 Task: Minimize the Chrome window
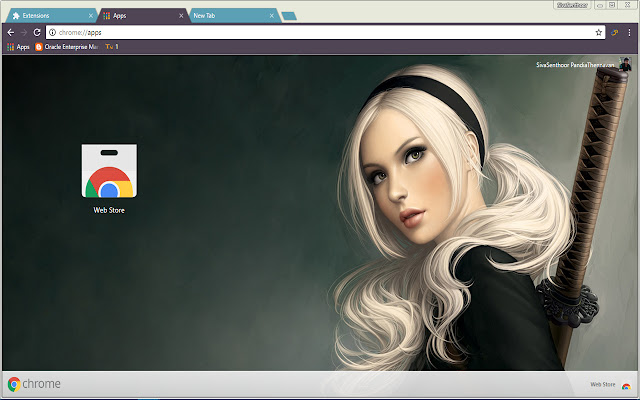[600, 5]
